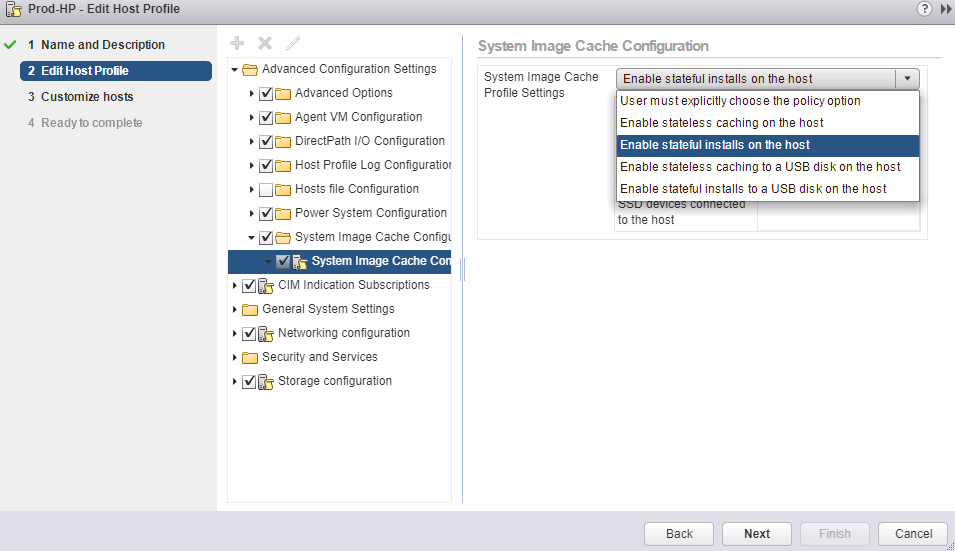This screenshot has width=955, height=551.
Task: Click the System Image Cache dropdown arrow
Action: click(907, 79)
